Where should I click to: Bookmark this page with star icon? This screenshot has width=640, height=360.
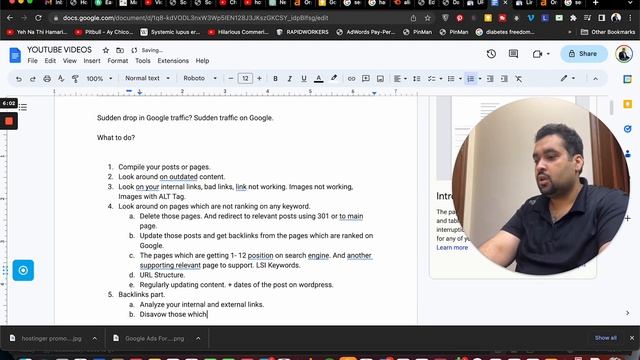click(427, 18)
